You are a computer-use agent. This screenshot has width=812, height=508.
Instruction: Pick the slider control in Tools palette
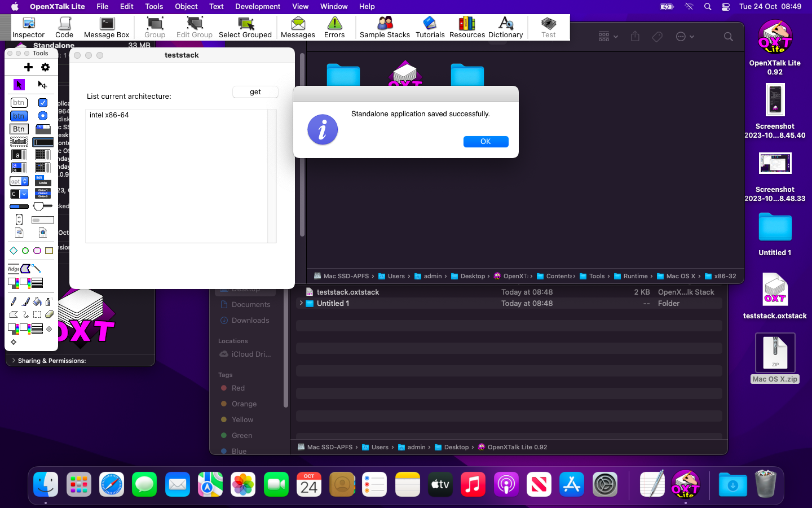click(x=43, y=207)
